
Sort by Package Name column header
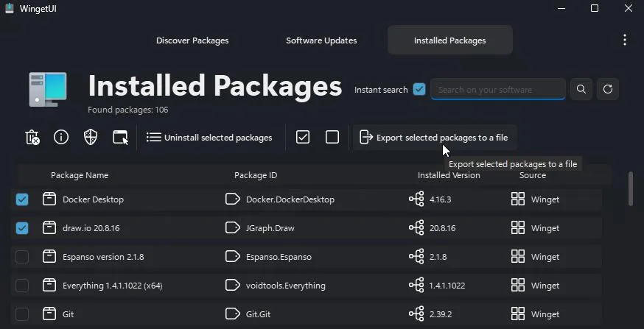(80, 175)
